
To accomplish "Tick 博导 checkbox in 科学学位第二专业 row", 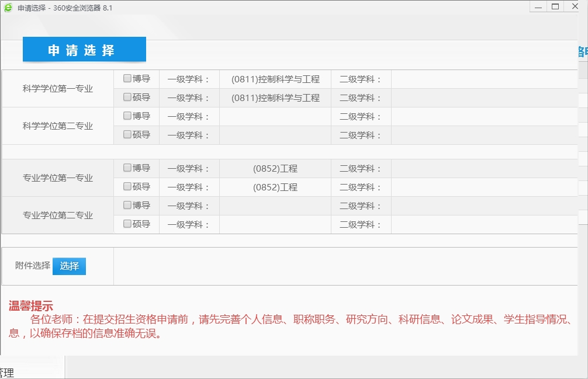I will coord(127,116).
